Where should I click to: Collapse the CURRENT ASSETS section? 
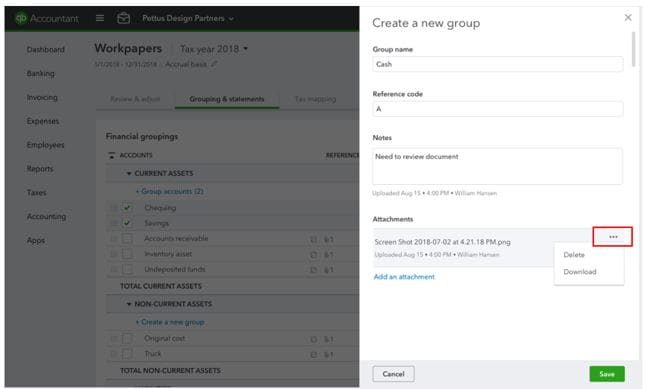coord(129,173)
